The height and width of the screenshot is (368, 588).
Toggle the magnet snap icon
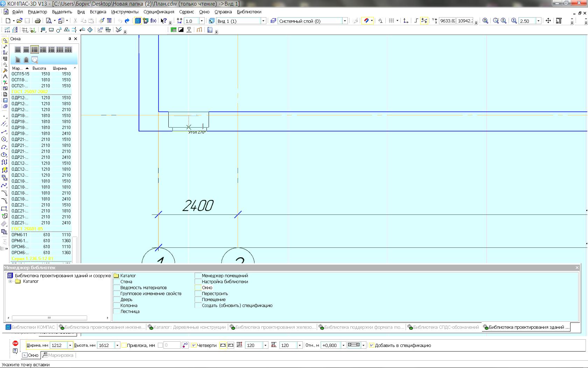point(366,21)
